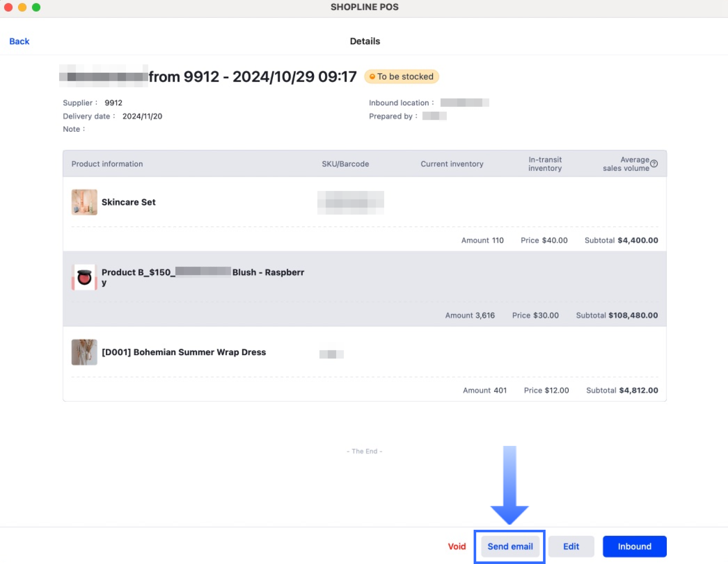Click the Average sales volume column header
The width and height of the screenshot is (728, 564).
[626, 164]
